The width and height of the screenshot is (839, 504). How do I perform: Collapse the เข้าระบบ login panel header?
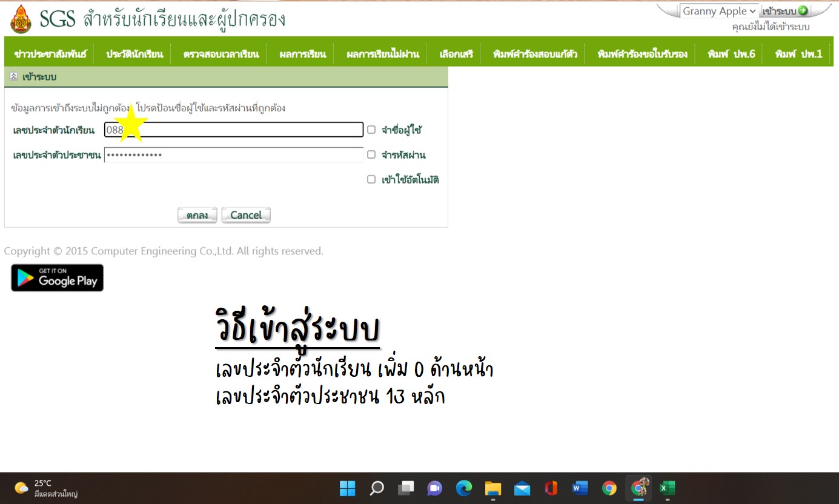[14, 77]
